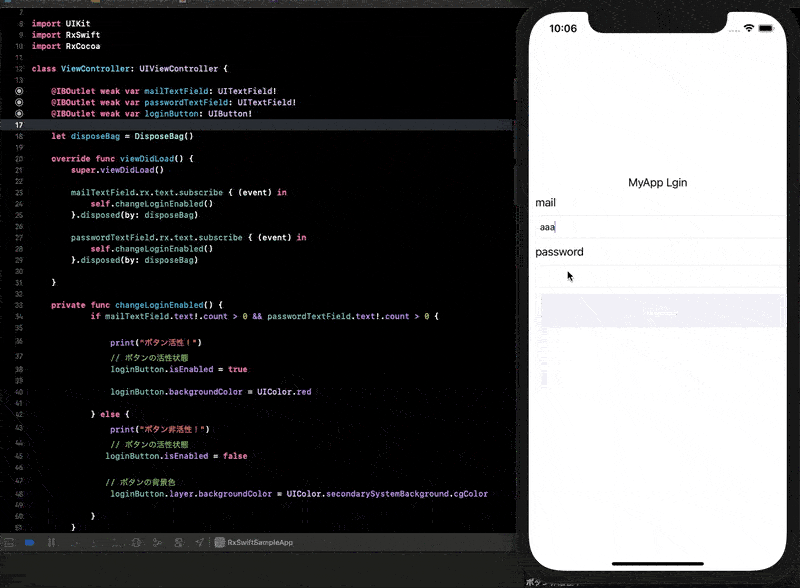Click the Step Out debug icon

tap(117, 543)
